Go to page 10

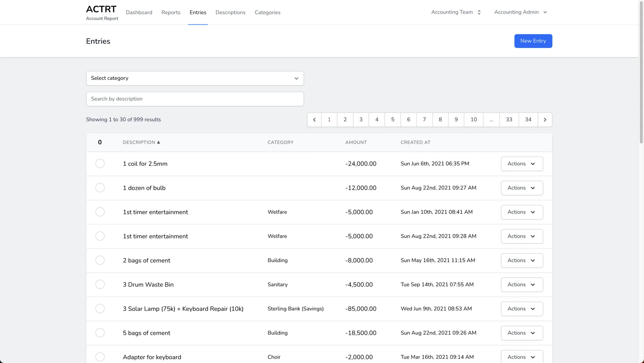point(474,120)
